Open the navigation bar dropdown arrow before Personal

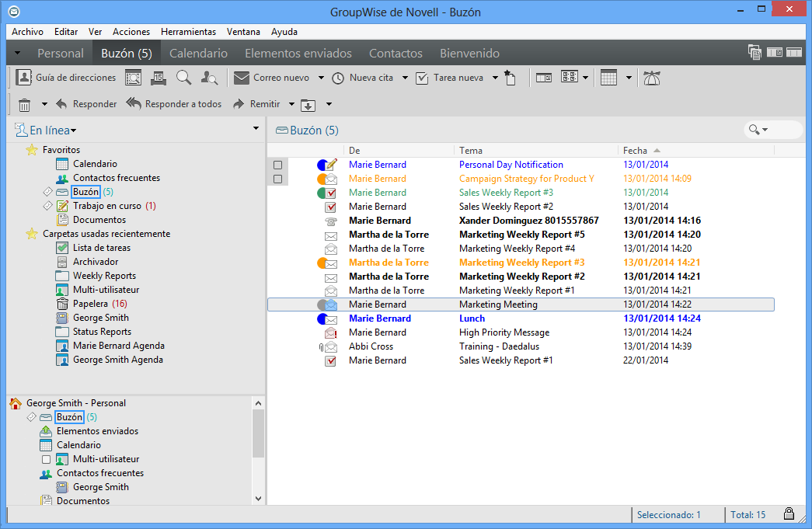coord(18,53)
